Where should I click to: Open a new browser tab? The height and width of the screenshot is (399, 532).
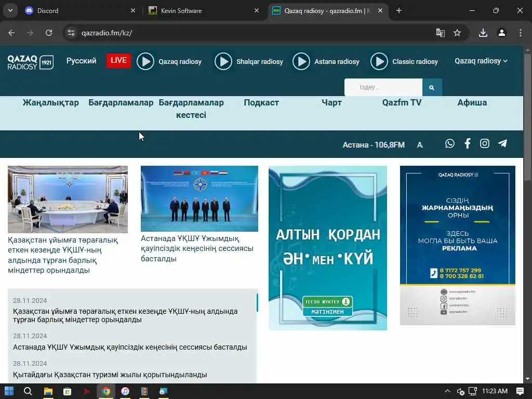coord(399,10)
